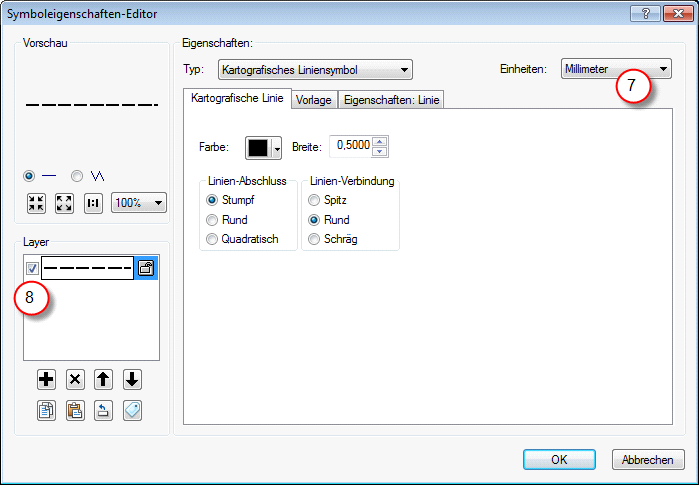Delete the layer with X icon

pos(75,379)
